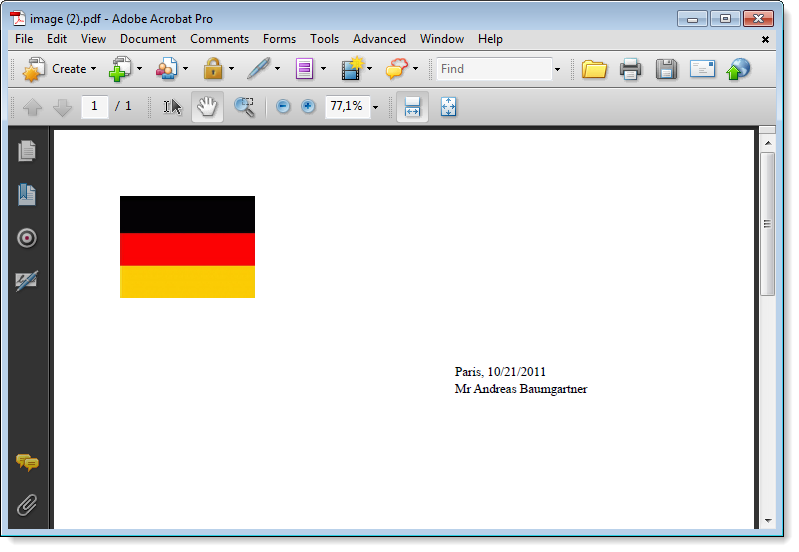Expand the Multimedia dropdown arrow
The width and height of the screenshot is (799, 552).
click(369, 69)
